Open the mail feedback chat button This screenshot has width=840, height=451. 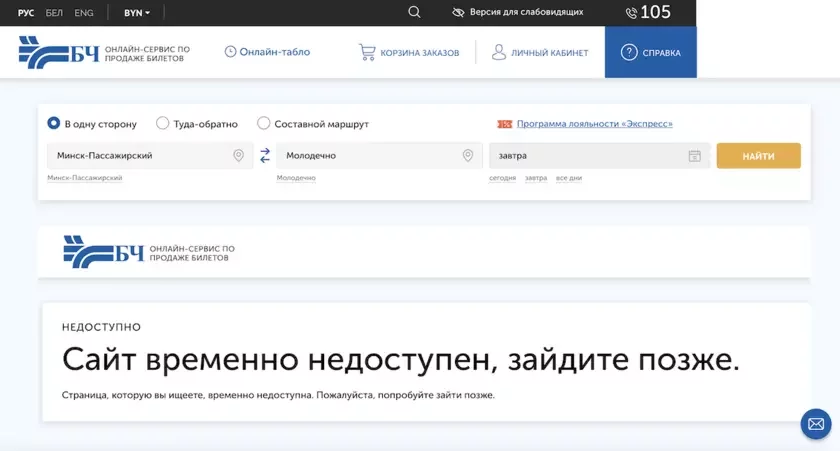816,423
